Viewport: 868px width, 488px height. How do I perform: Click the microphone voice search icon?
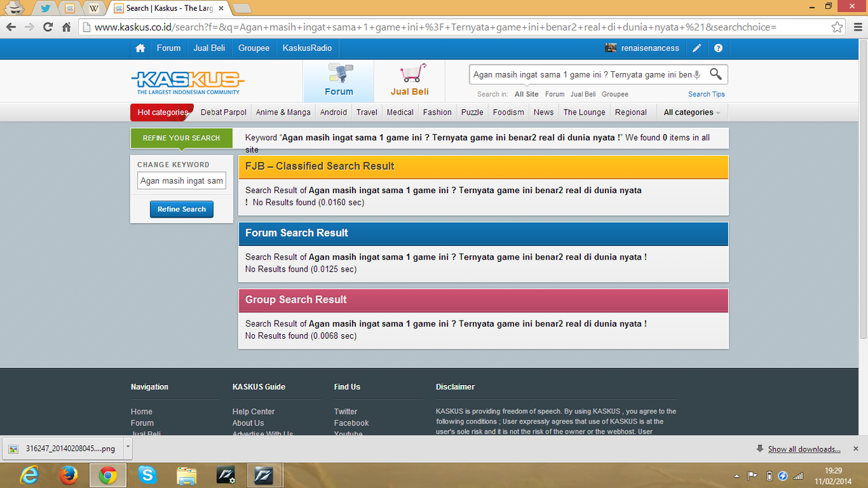tap(697, 75)
